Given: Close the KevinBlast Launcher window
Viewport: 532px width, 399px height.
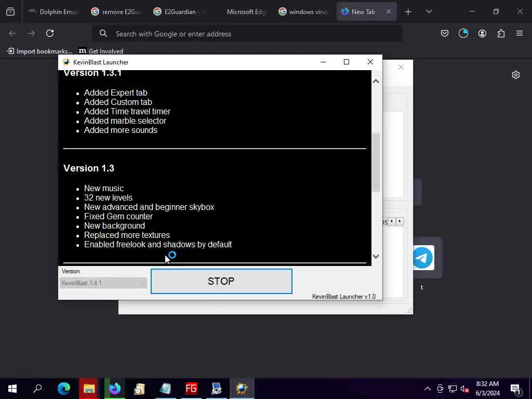Looking at the screenshot, I should click(x=370, y=62).
